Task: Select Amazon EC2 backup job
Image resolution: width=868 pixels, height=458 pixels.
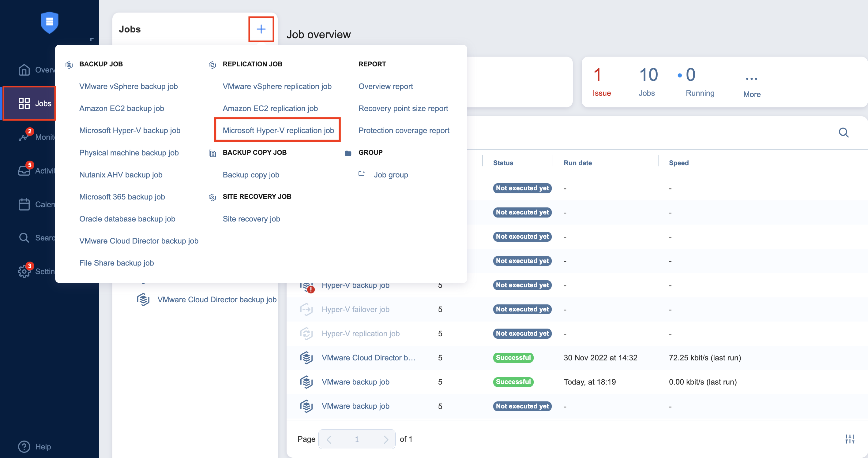Action: click(x=122, y=108)
